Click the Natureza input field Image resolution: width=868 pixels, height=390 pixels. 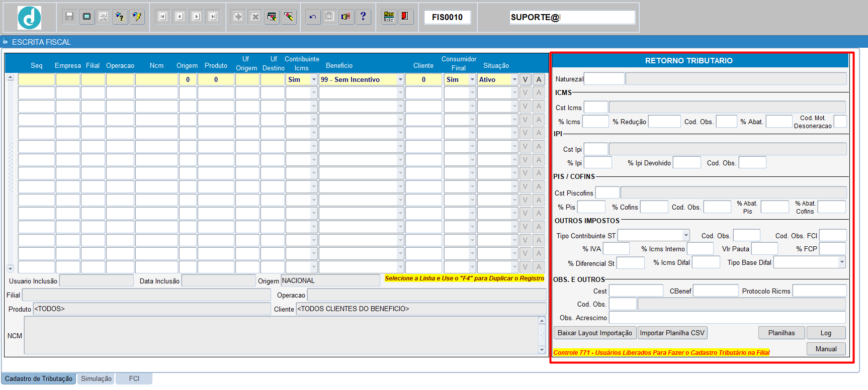[604, 79]
